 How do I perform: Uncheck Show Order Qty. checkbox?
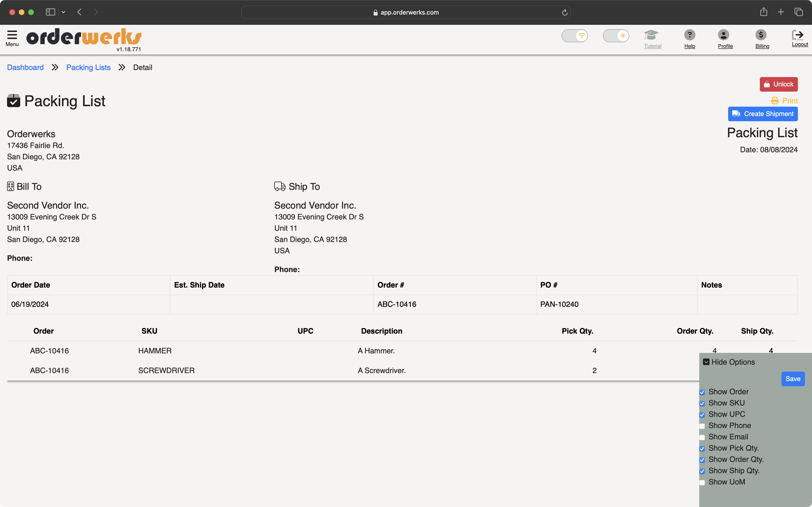[702, 460]
